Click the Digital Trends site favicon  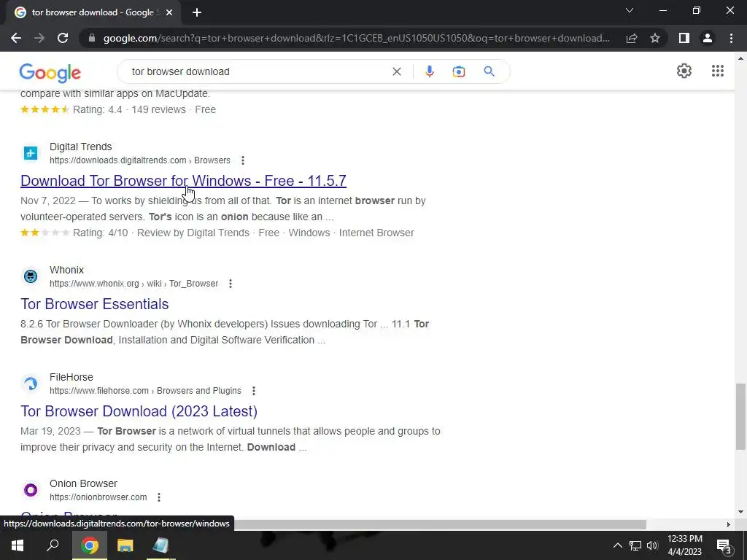31,153
